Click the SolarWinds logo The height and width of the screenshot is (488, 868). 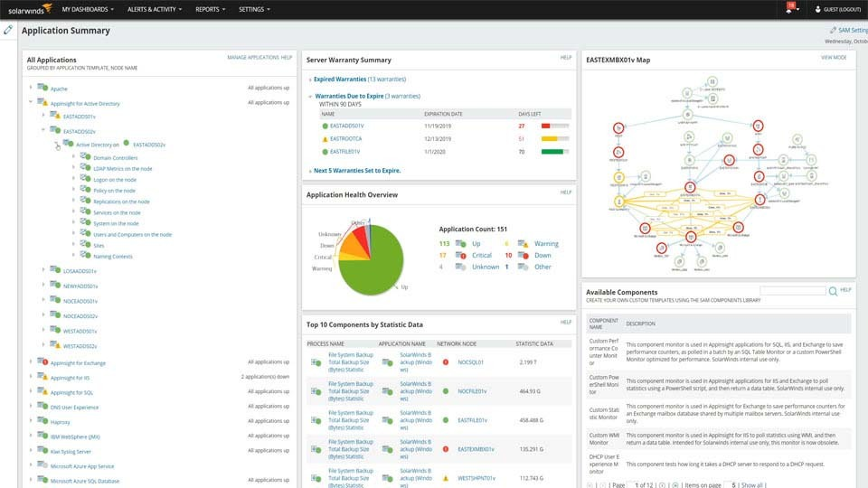coord(29,9)
